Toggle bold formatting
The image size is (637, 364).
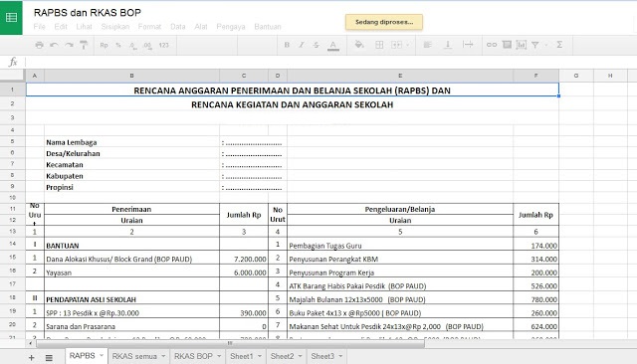click(x=287, y=45)
